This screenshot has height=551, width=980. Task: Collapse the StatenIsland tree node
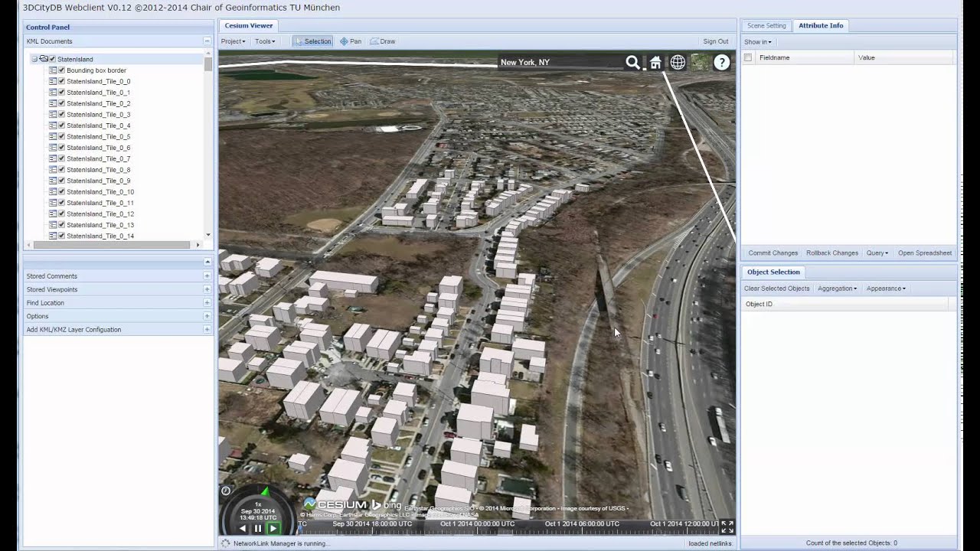[34, 59]
